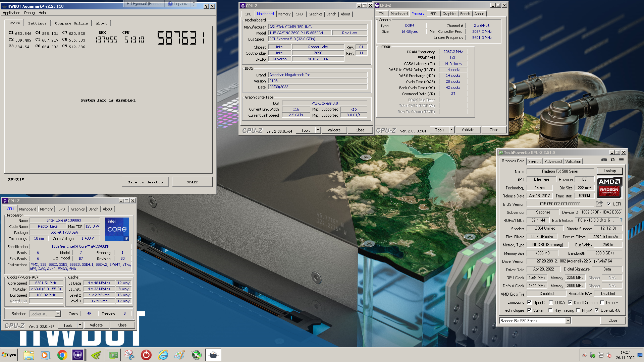Open Graphics tab in CPU-Z CPU window
This screenshot has width=644, height=362.
(x=77, y=209)
